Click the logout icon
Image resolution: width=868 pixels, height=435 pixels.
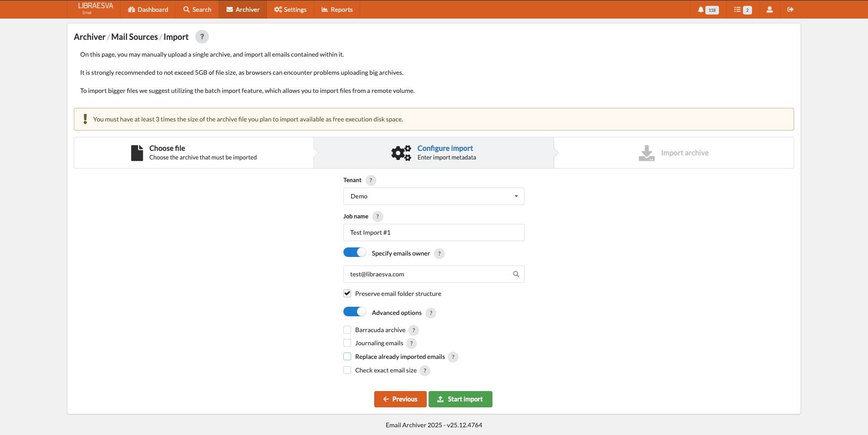tap(790, 10)
